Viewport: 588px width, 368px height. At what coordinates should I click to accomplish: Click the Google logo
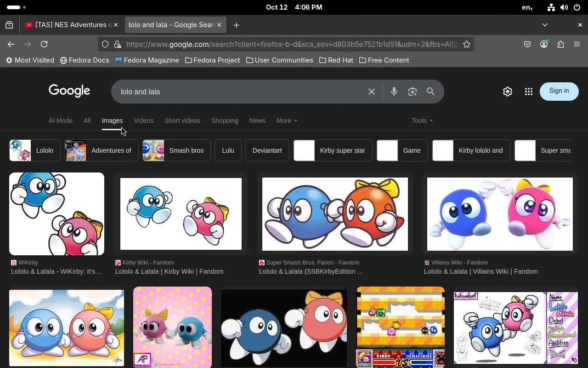[x=69, y=91]
